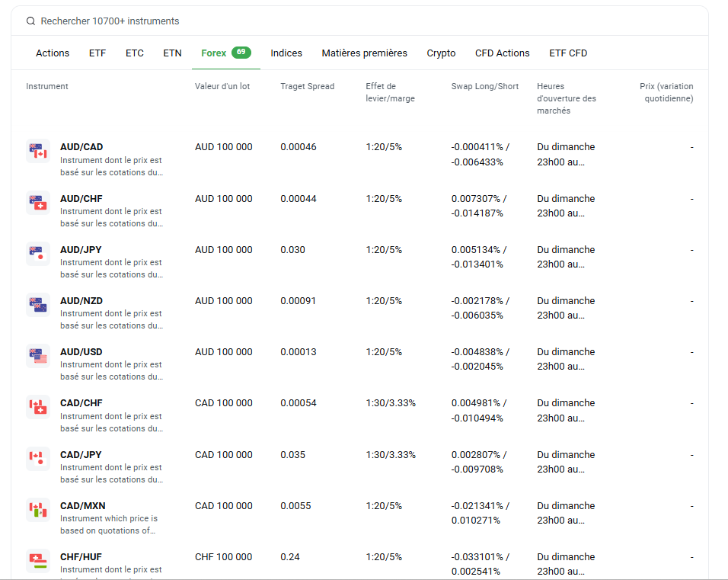The width and height of the screenshot is (728, 580).
Task: Click the CHF/HUF flag pair icon
Action: tap(38, 561)
